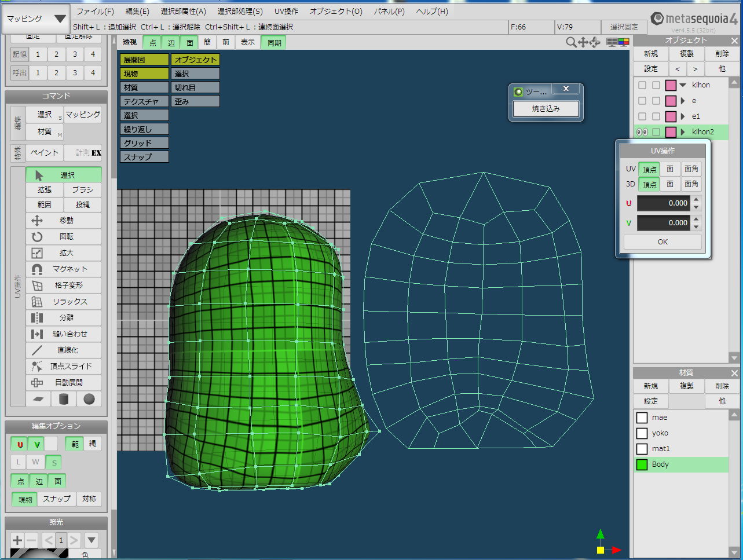Click the U value input field
743x560 pixels.
tap(664, 203)
